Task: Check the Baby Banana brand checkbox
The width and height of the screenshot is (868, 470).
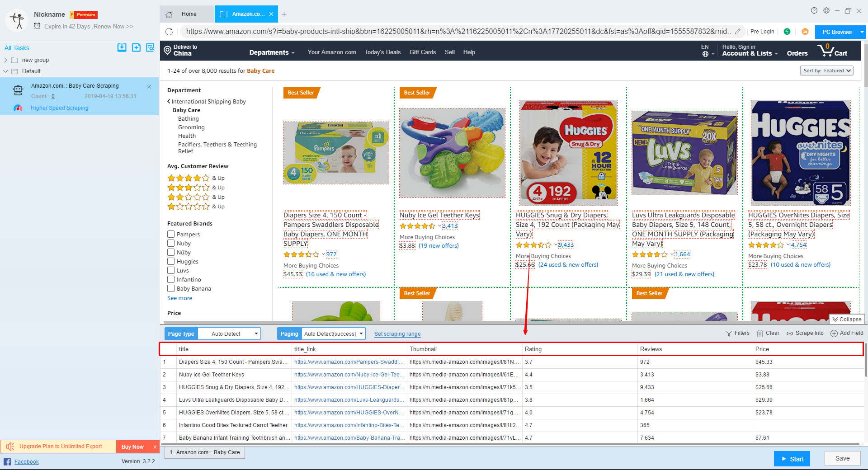Action: point(171,288)
